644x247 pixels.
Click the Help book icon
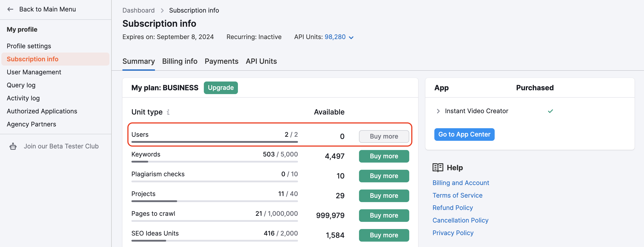(x=437, y=168)
